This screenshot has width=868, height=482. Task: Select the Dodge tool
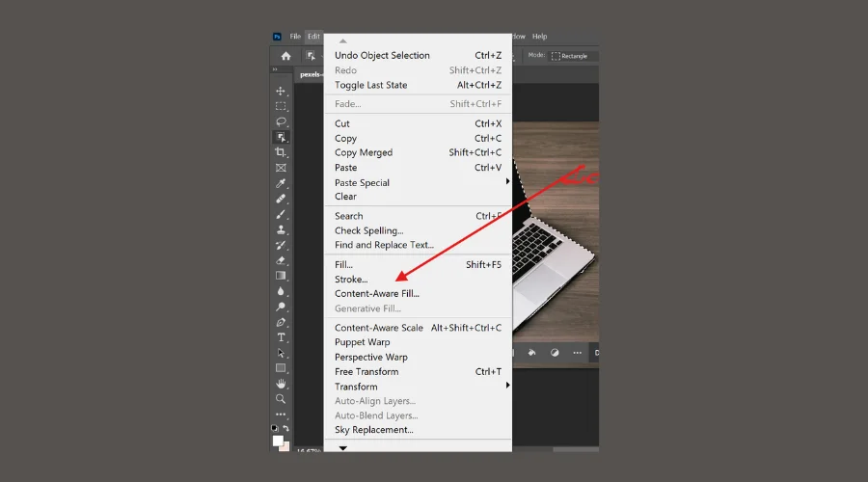click(x=281, y=307)
